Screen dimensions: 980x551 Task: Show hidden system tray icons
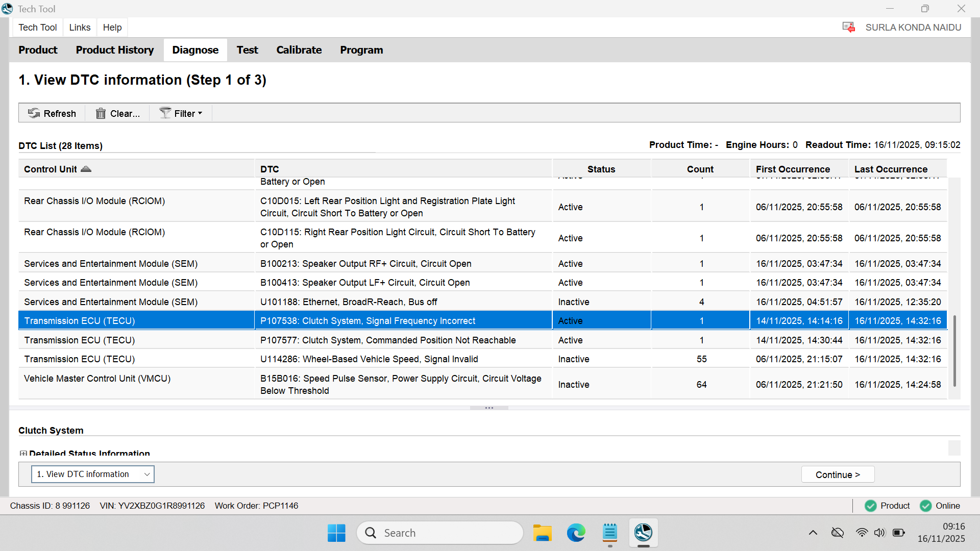(x=813, y=533)
